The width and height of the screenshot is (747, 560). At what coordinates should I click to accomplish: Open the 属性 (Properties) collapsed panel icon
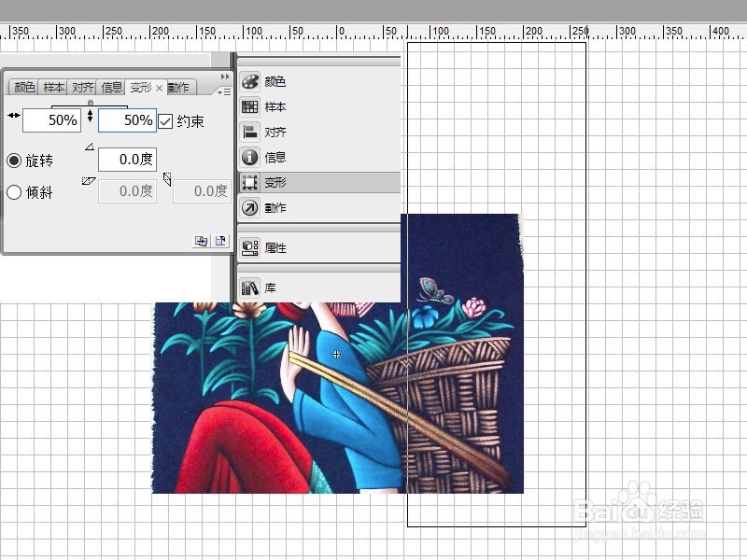249,247
